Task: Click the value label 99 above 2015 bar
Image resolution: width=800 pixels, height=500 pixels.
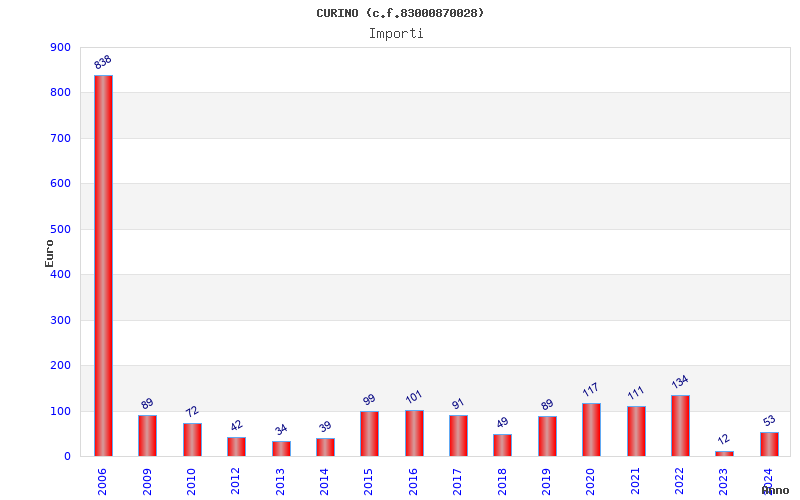Action: (x=369, y=399)
